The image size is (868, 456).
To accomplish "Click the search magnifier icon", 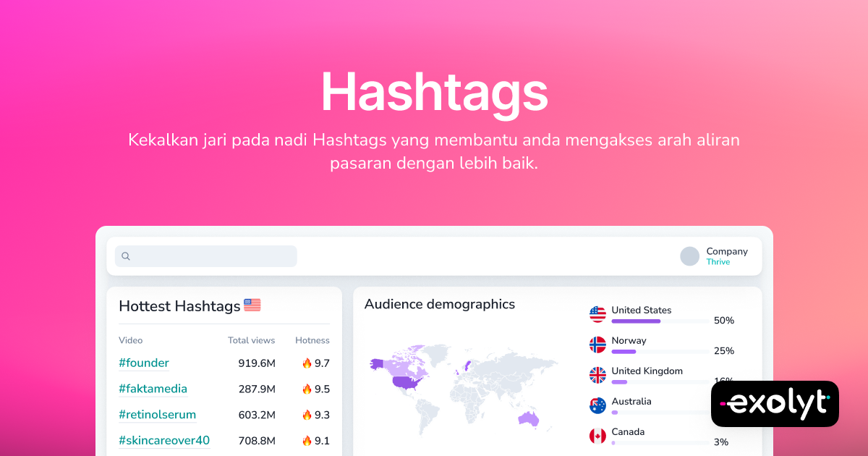I will 126,256.
